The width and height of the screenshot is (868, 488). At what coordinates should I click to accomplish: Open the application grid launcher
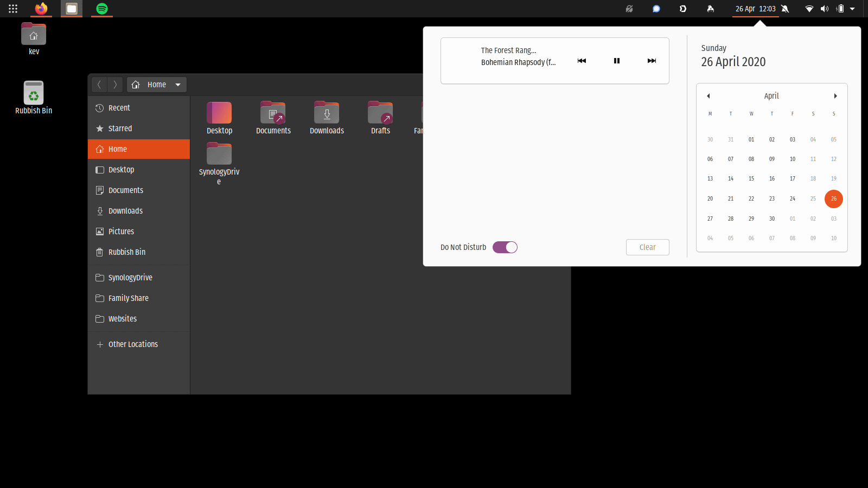coord(12,9)
